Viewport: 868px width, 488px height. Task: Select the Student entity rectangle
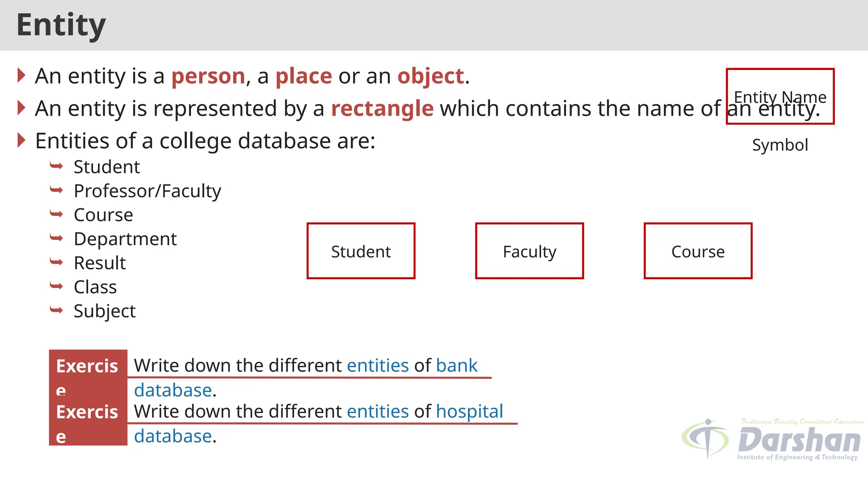pos(361,251)
